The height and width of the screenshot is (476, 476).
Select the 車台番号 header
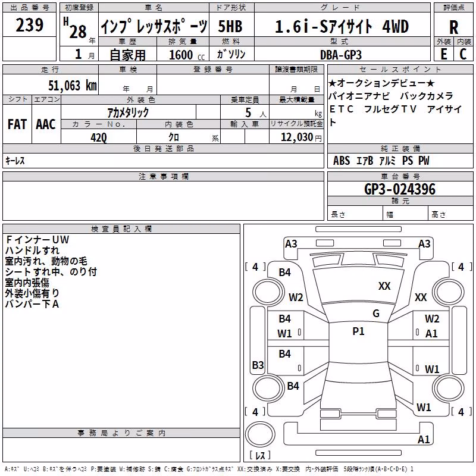point(400,176)
